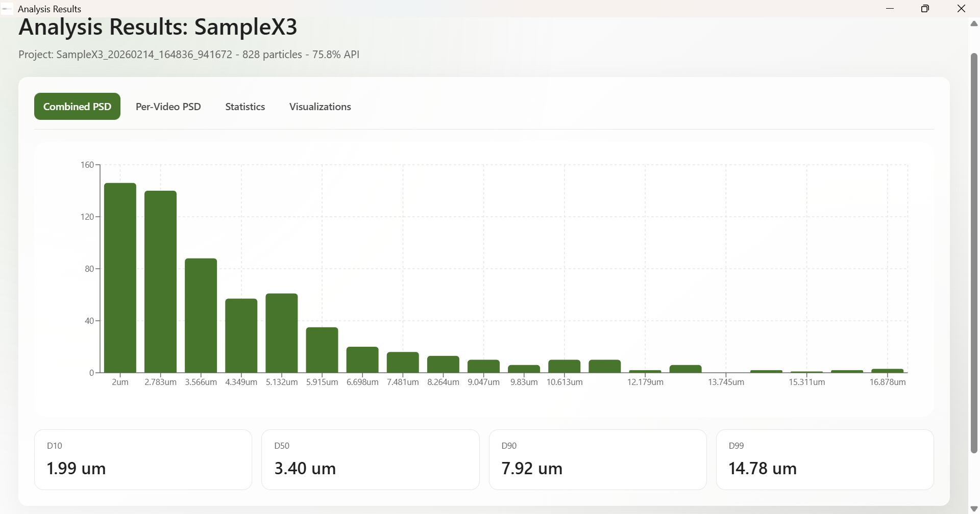Open the Statistics tab
980x514 pixels.
point(245,107)
